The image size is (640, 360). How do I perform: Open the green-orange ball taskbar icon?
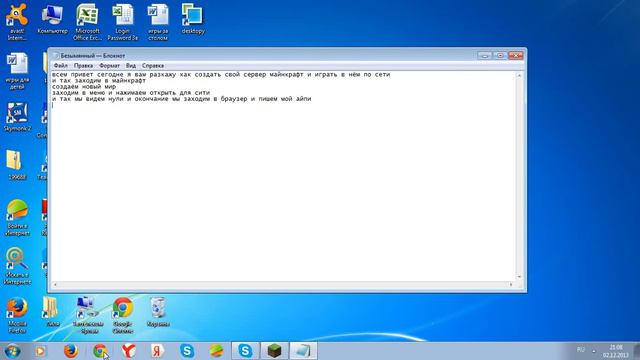point(216,351)
